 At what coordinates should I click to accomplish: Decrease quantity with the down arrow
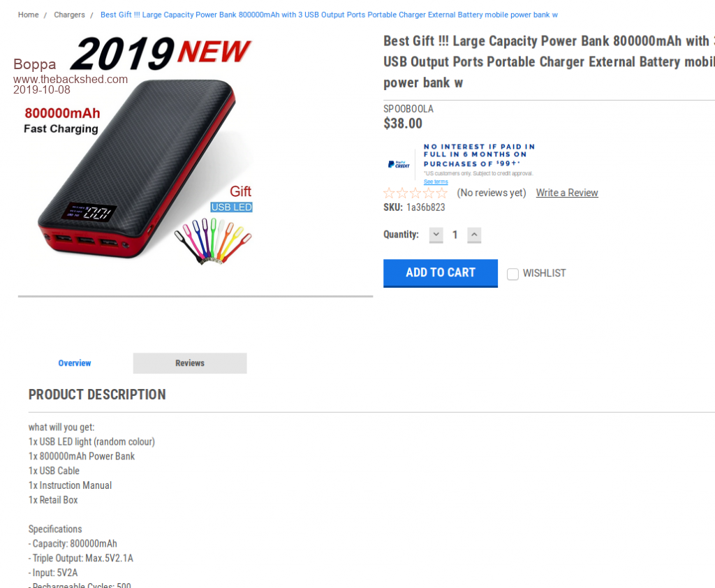[x=436, y=235]
